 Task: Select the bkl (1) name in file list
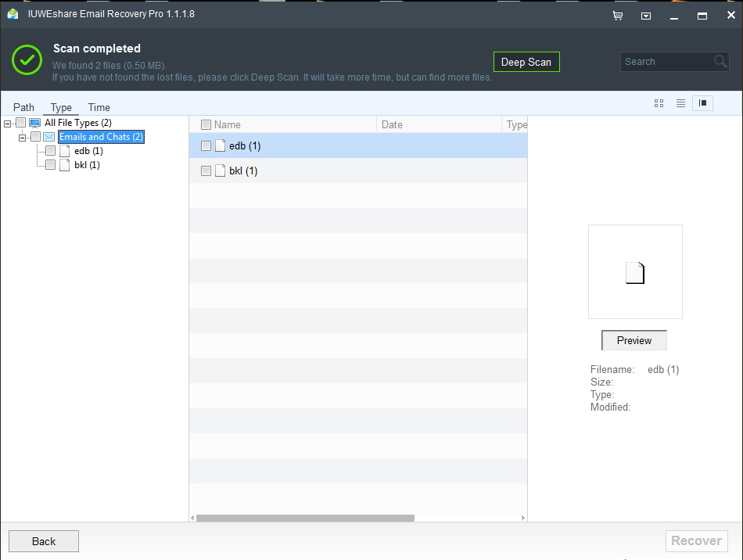243,171
